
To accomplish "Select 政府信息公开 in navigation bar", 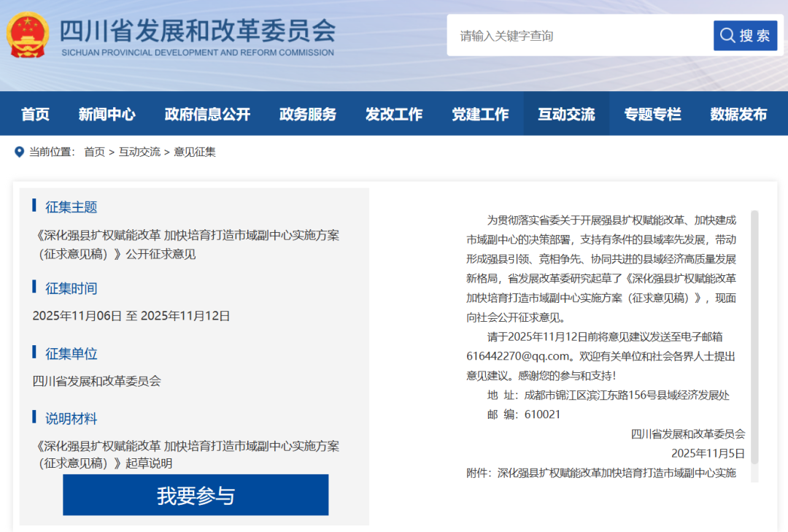I will pos(207,114).
